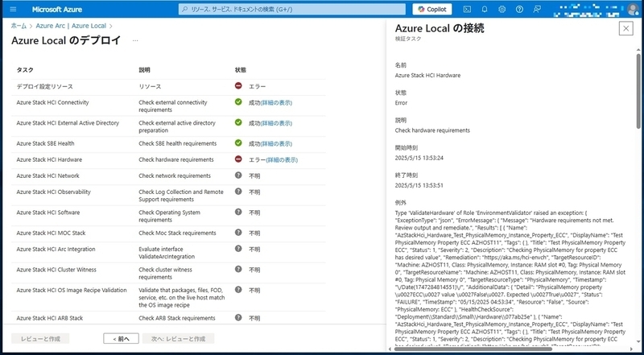Close the Azure Local の接続 panel
Screen dimensions: 644x355
[x=626, y=28]
